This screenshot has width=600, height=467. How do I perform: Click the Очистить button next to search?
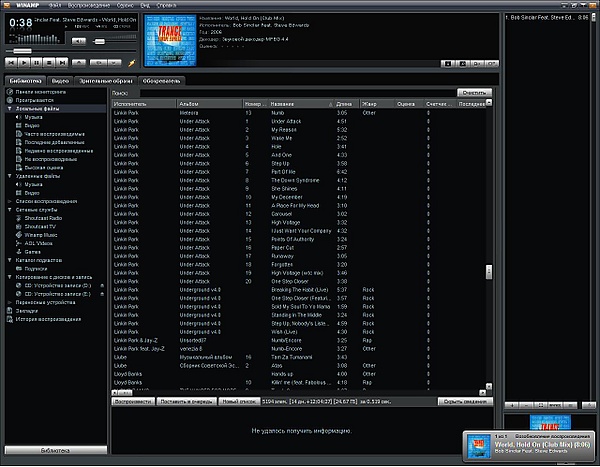[x=474, y=92]
